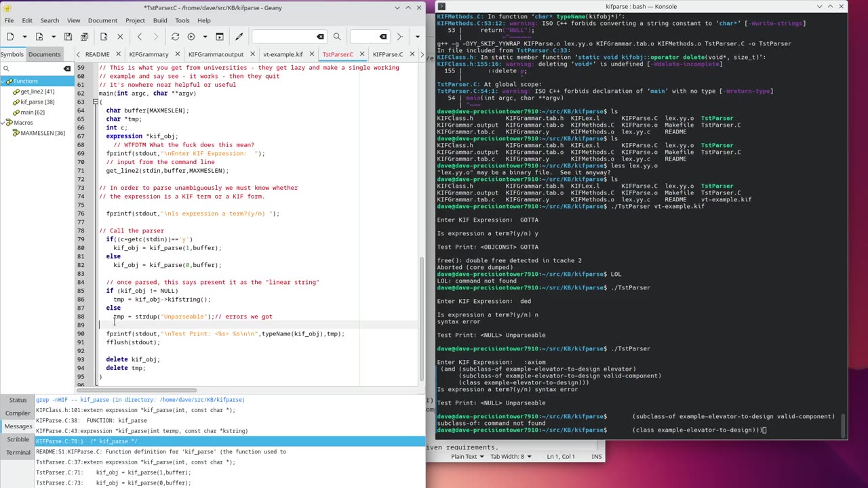Switch to the KIFParse.C tab

(388, 54)
